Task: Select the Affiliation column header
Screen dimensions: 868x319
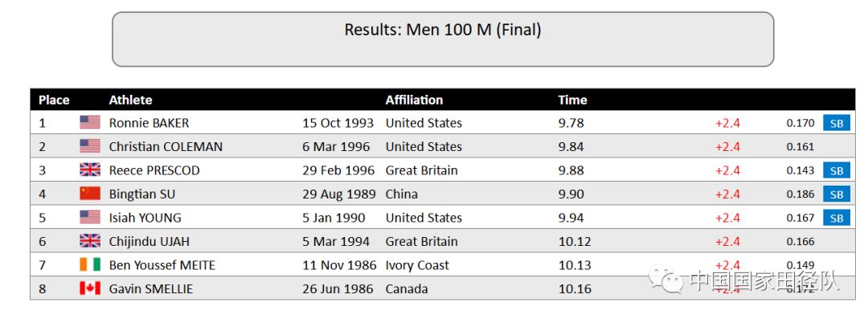Action: (x=414, y=100)
